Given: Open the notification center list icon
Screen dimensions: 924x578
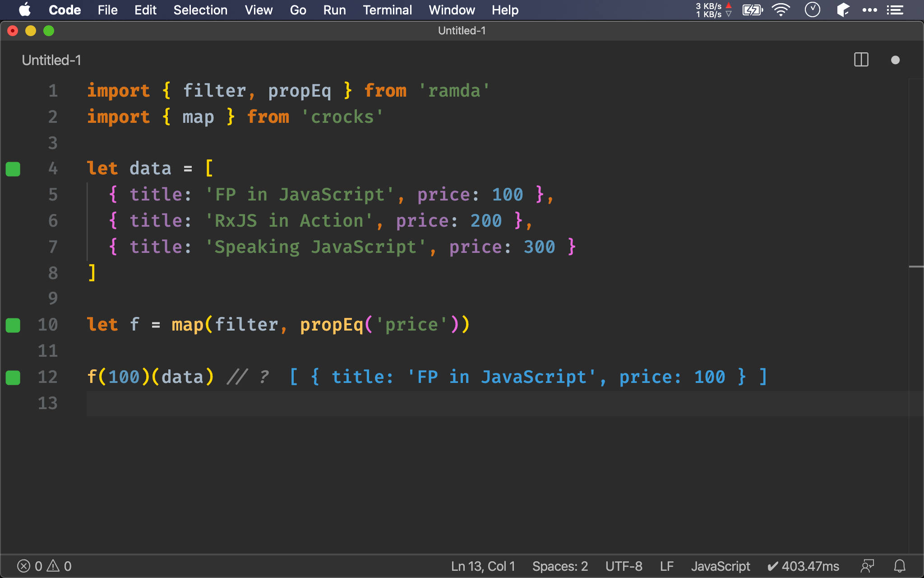Looking at the screenshot, I should tap(895, 10).
